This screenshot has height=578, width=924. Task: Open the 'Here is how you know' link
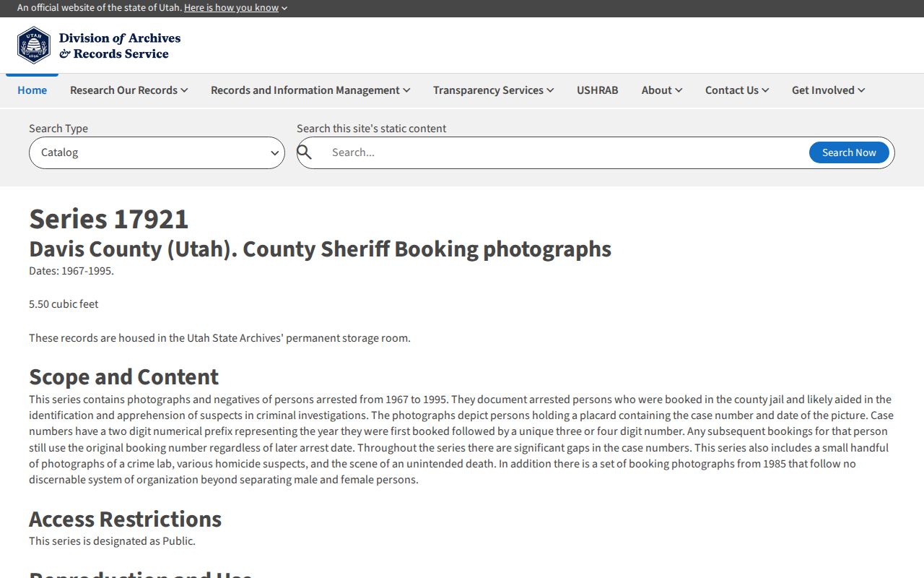tap(235, 8)
